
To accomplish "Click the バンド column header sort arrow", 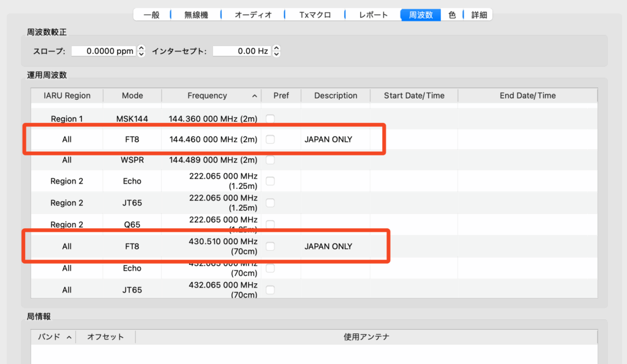I will [69, 337].
